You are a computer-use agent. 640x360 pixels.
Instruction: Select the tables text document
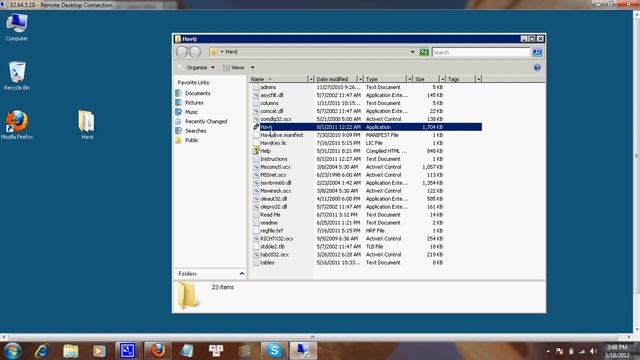click(267, 263)
